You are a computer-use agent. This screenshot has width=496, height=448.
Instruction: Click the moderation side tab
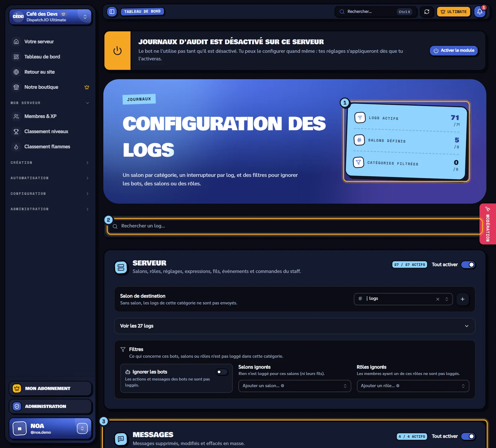488,224
